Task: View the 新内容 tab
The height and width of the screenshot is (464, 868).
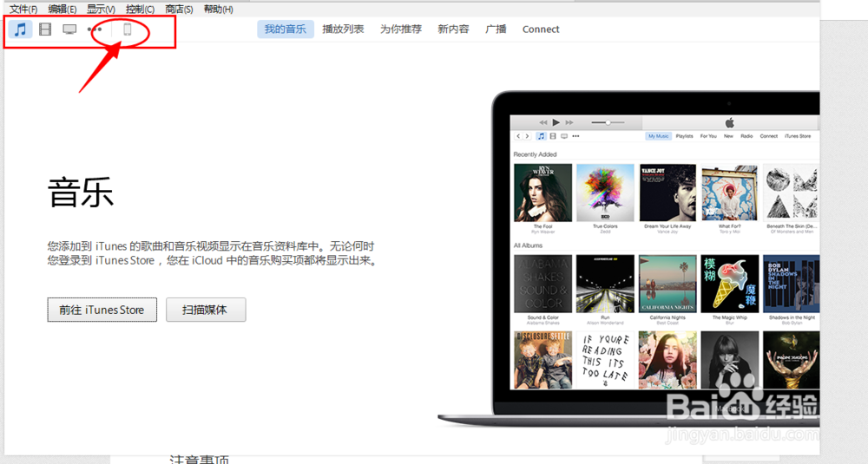Action: 453,29
